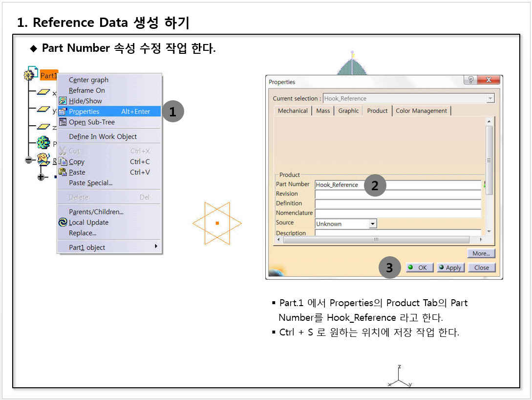Switch to the Color Management tab
The width and height of the screenshot is (532, 400).
[421, 111]
